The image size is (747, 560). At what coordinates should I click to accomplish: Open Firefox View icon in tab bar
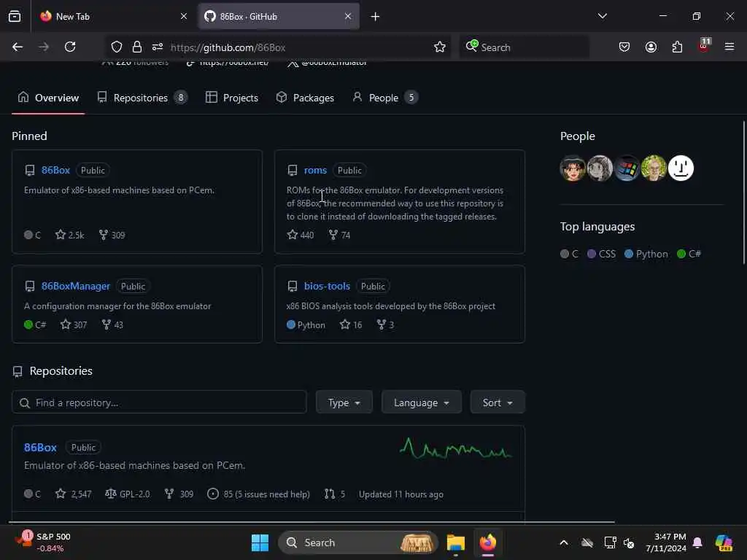coord(15,17)
